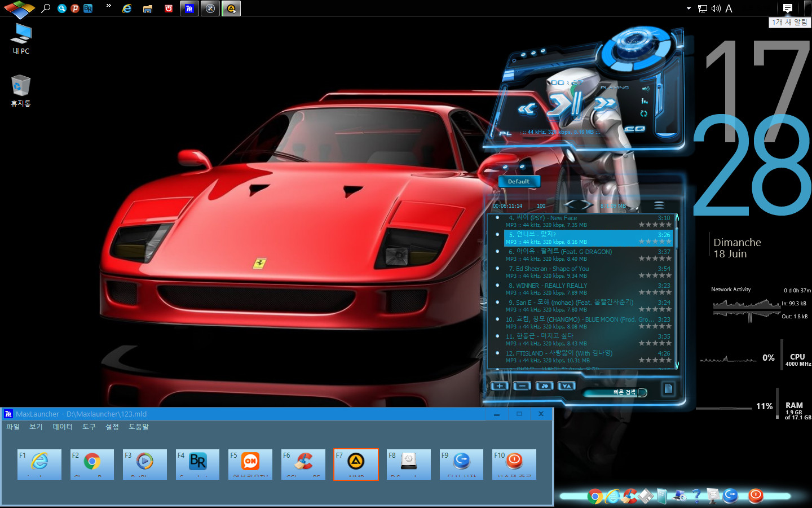Click the star rating of track 9
Image resolution: width=812 pixels, height=508 pixels.
coord(655,309)
